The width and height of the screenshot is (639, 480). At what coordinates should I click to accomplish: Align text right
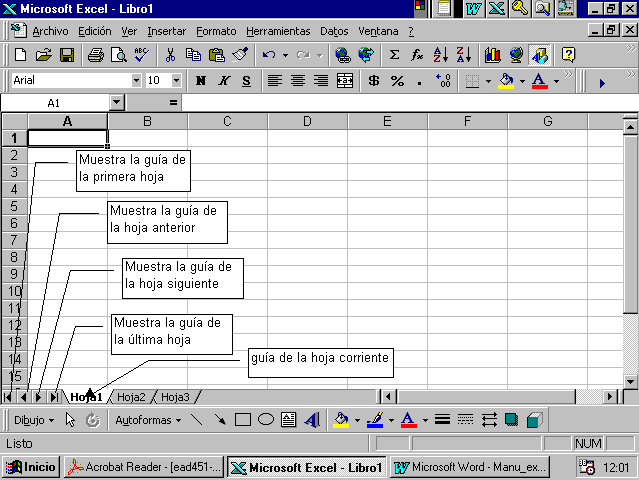pyautogui.click(x=321, y=81)
